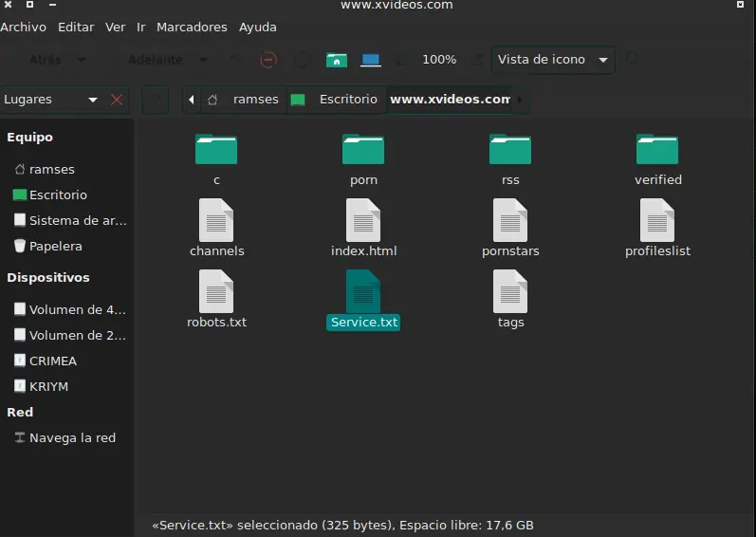The height and width of the screenshot is (537, 756).
Task: Reset zoom via the 100% label
Action: (439, 59)
